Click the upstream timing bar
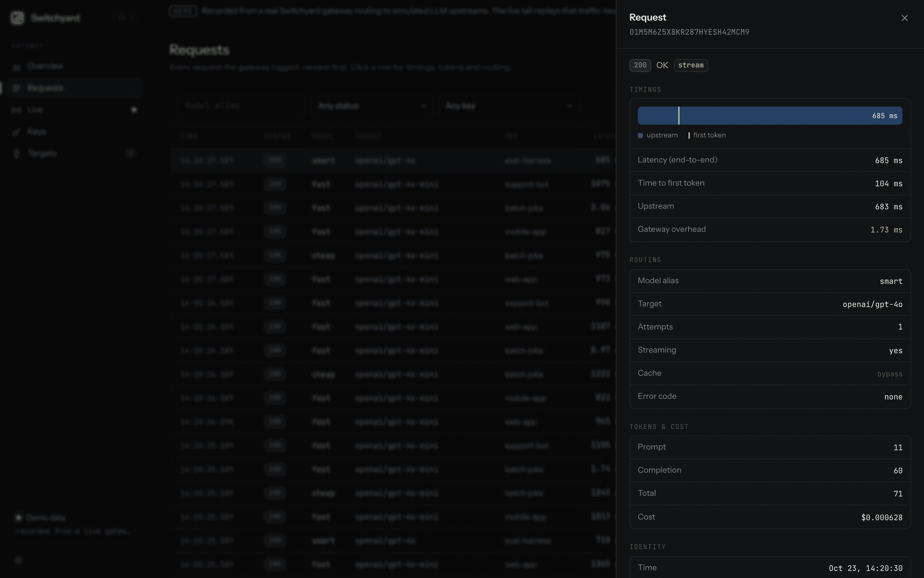Viewport: 924px width, 578px height. coord(770,116)
